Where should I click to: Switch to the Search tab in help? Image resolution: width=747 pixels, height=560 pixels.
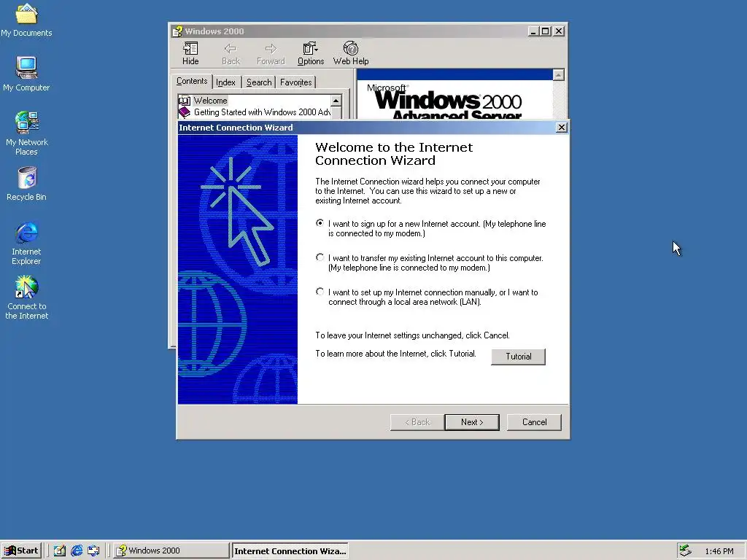click(x=259, y=82)
